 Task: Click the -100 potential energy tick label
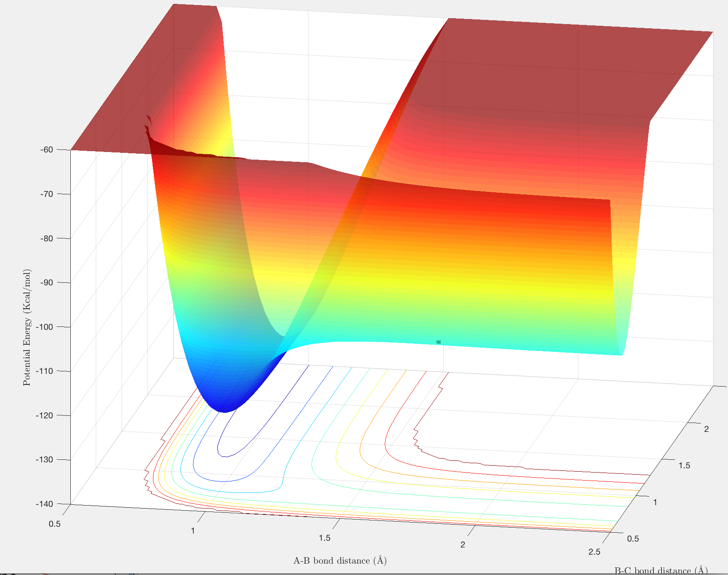pyautogui.click(x=45, y=327)
